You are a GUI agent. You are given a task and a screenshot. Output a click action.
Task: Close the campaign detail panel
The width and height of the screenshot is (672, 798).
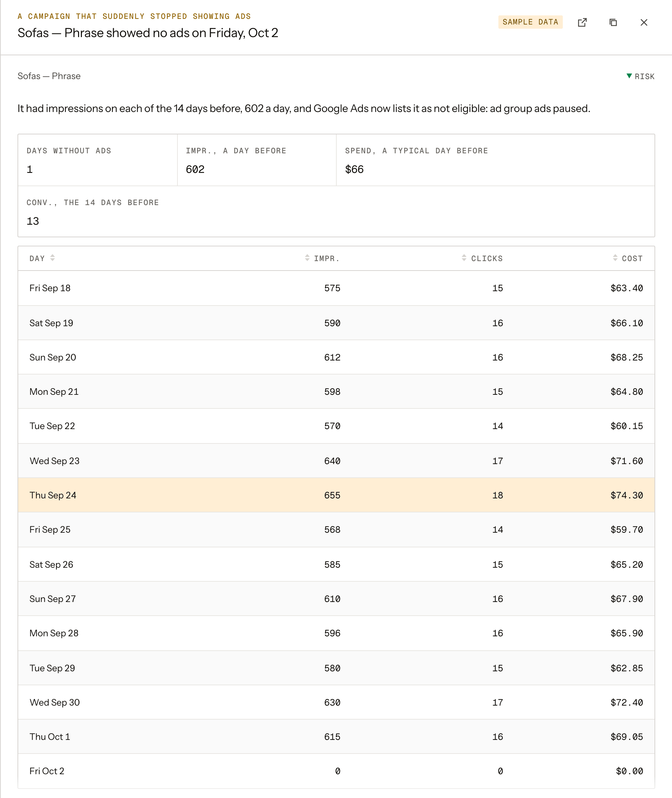click(x=644, y=22)
